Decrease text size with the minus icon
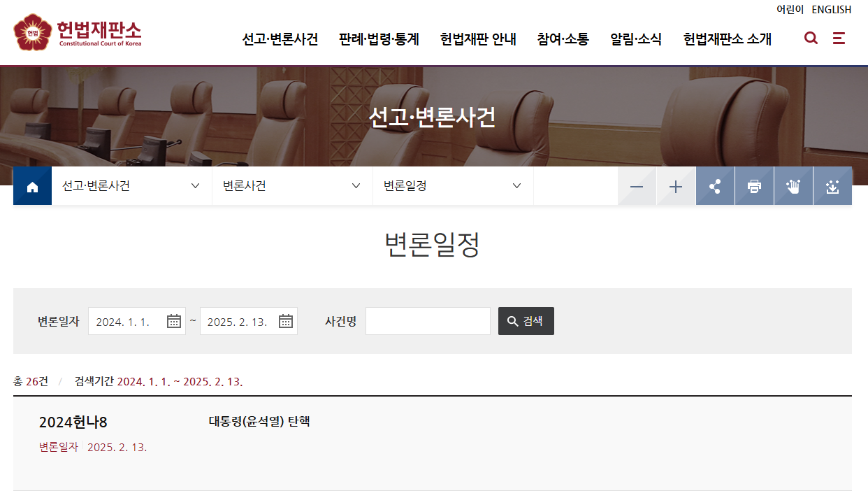Viewport: 868px width, 498px height. (x=637, y=185)
